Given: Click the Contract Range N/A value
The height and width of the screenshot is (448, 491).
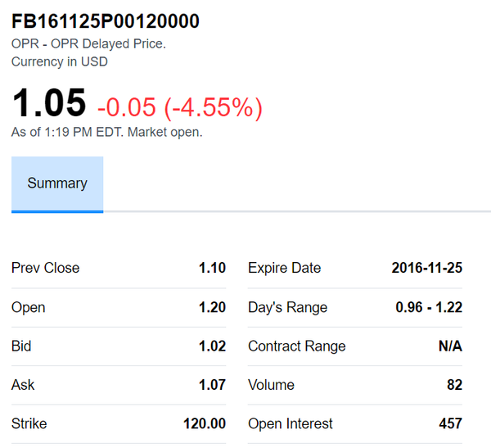Looking at the screenshot, I should (450, 346).
